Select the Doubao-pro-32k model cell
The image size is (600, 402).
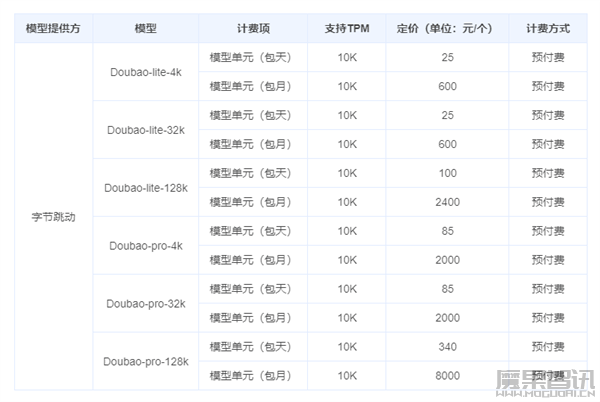146,304
